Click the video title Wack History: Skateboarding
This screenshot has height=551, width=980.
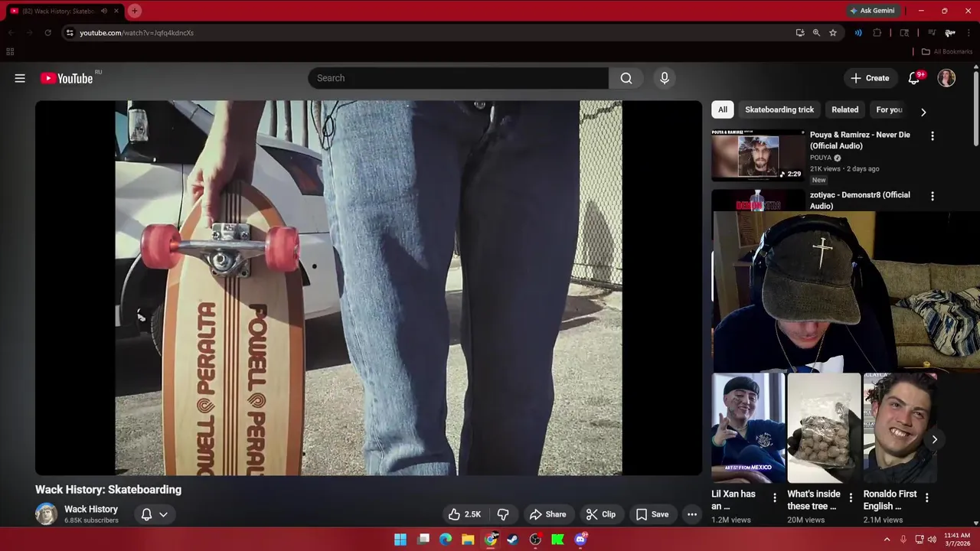click(x=108, y=490)
